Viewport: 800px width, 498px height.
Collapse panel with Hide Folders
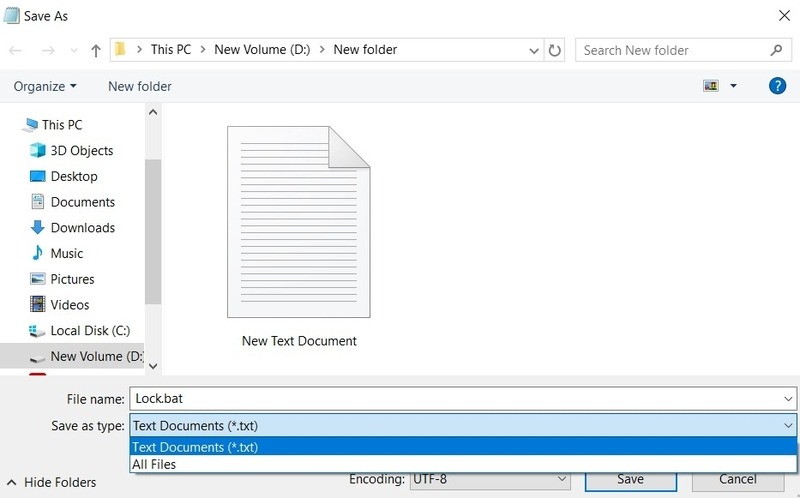[52, 482]
